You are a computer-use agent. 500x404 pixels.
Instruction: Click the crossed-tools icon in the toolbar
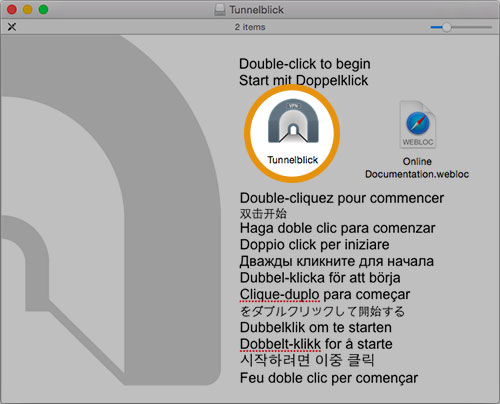point(12,27)
